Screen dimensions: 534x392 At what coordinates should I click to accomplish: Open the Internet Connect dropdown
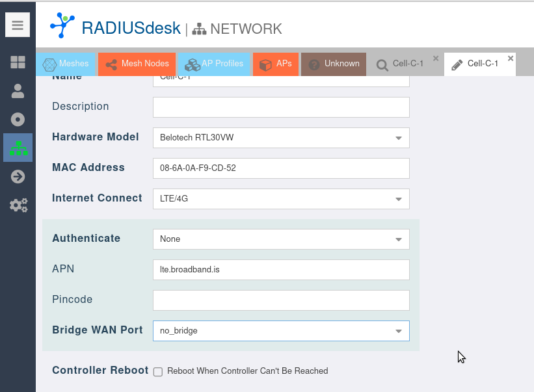tap(398, 199)
